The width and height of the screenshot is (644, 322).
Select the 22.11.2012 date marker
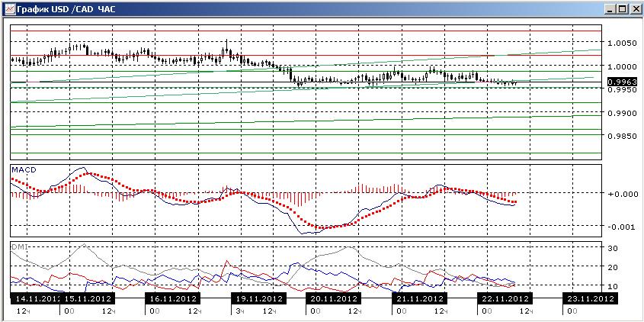coord(504,298)
